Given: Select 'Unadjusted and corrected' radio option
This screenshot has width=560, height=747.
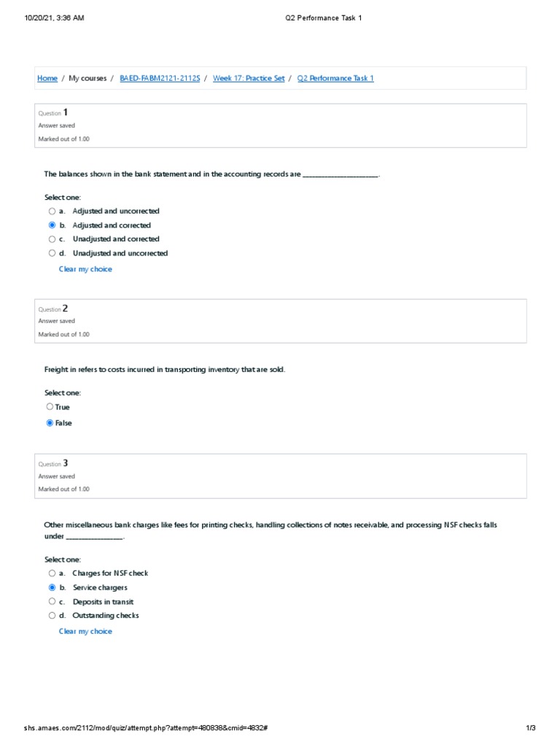Looking at the screenshot, I should click(x=52, y=239).
